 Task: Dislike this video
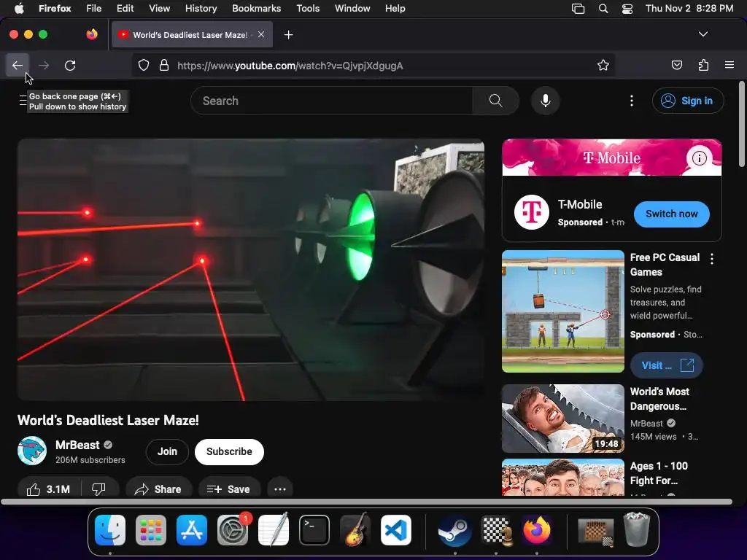click(x=98, y=489)
